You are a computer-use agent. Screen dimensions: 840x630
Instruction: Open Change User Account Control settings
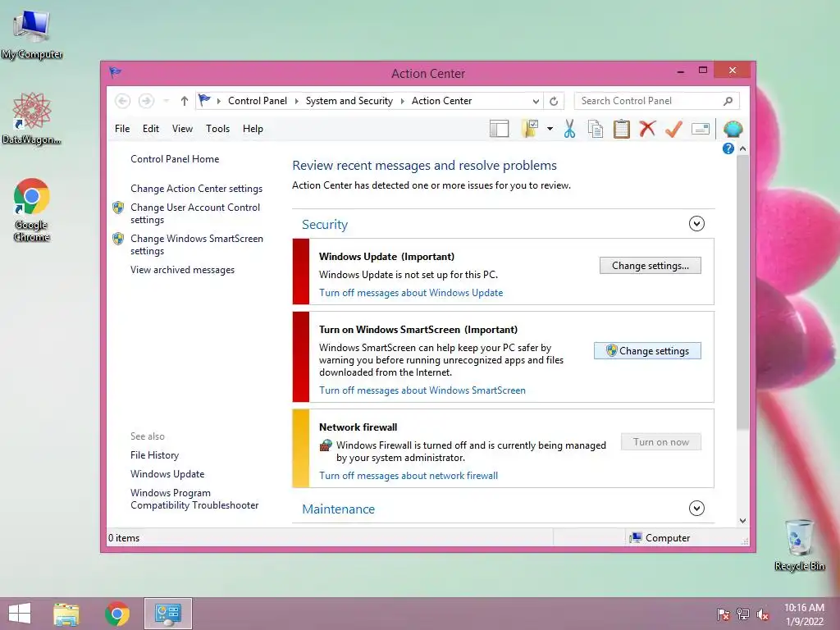pyautogui.click(x=195, y=213)
